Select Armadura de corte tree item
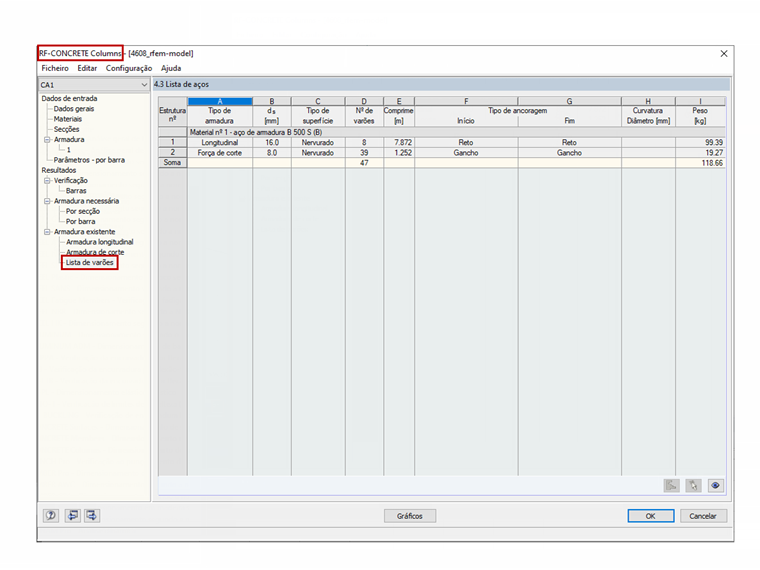This screenshot has height=570, width=760. (95, 252)
